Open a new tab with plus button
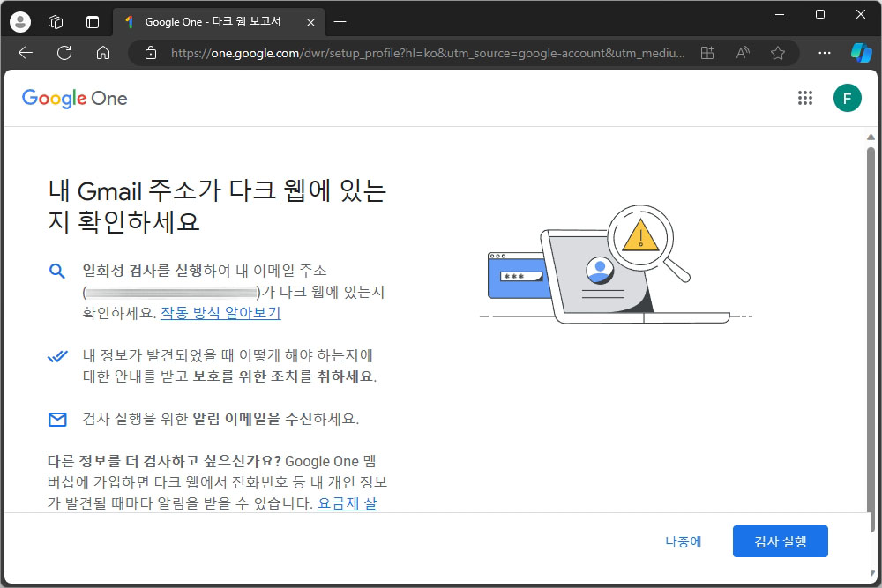882x588 pixels. tap(340, 22)
